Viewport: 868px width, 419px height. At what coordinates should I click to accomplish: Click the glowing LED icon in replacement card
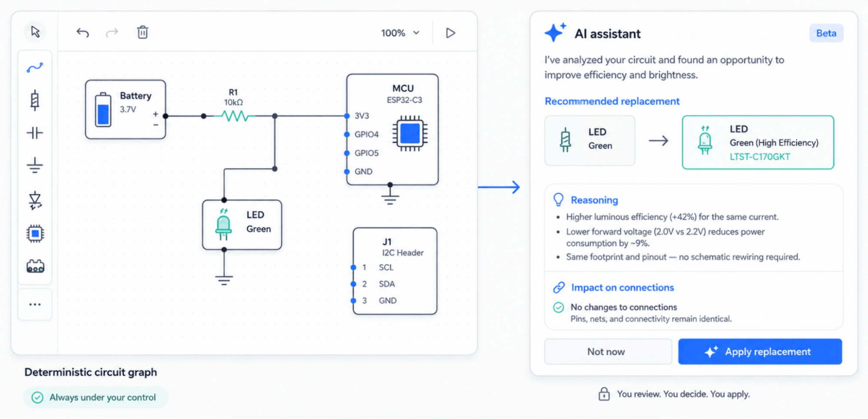pyautogui.click(x=705, y=140)
